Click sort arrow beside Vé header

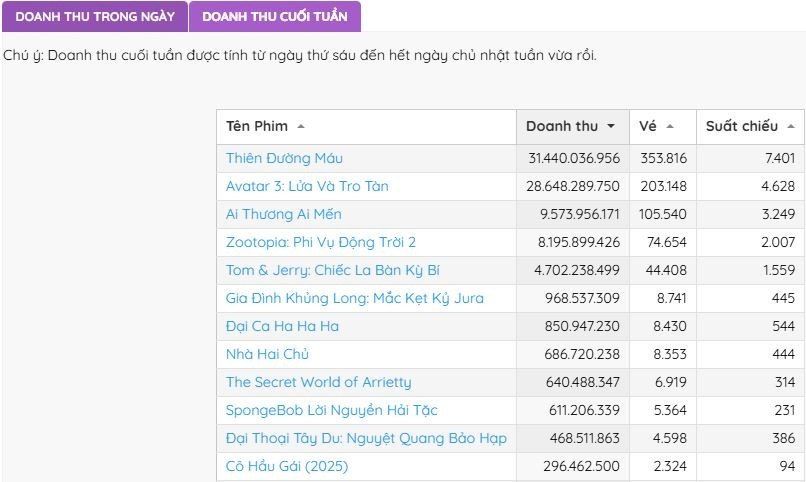click(669, 126)
